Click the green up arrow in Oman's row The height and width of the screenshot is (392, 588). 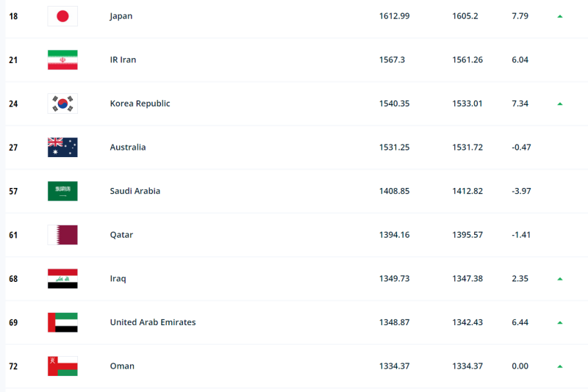pyautogui.click(x=560, y=366)
